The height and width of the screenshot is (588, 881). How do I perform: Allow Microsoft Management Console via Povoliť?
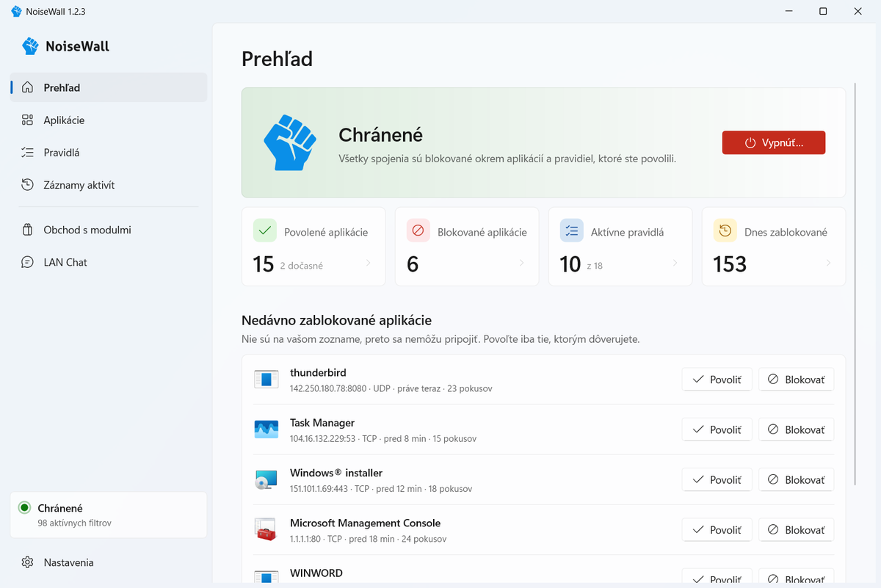pos(717,529)
